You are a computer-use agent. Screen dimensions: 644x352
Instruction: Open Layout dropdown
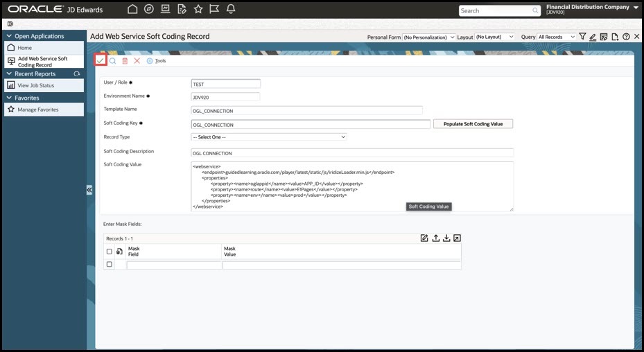click(x=494, y=37)
